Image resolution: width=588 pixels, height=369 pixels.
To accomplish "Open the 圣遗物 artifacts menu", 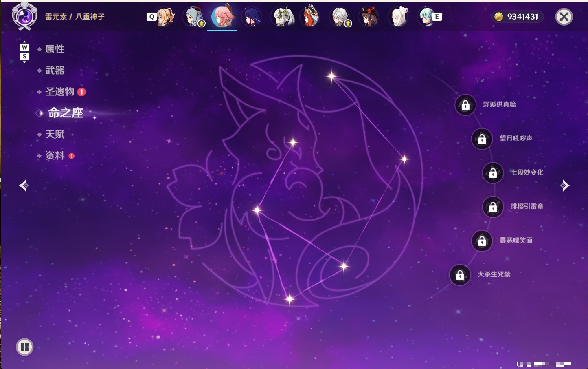I will 59,92.
